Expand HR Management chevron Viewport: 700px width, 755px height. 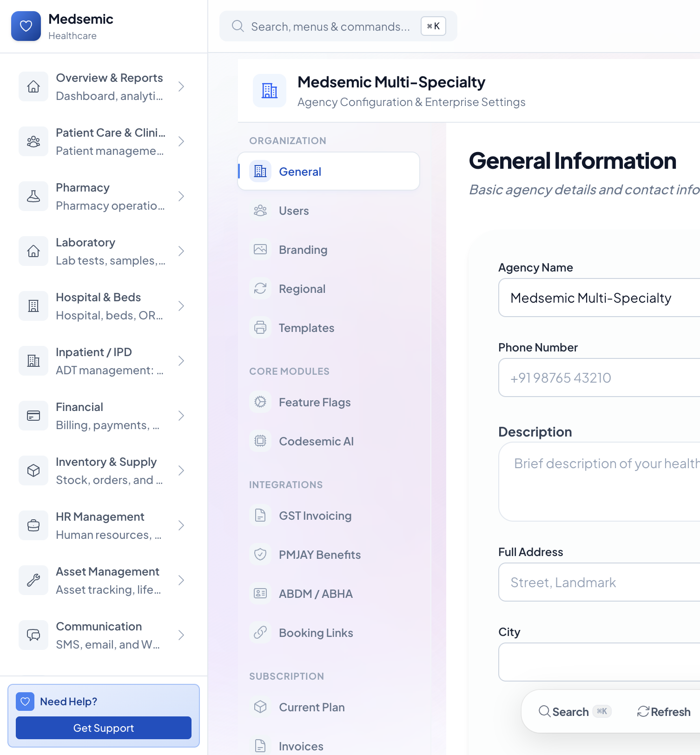tap(181, 525)
